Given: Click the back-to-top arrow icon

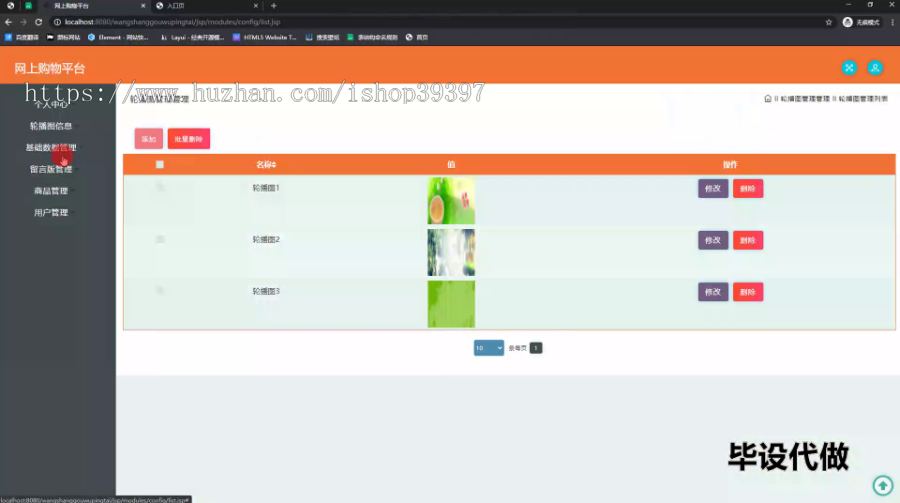Looking at the screenshot, I should pos(883,486).
